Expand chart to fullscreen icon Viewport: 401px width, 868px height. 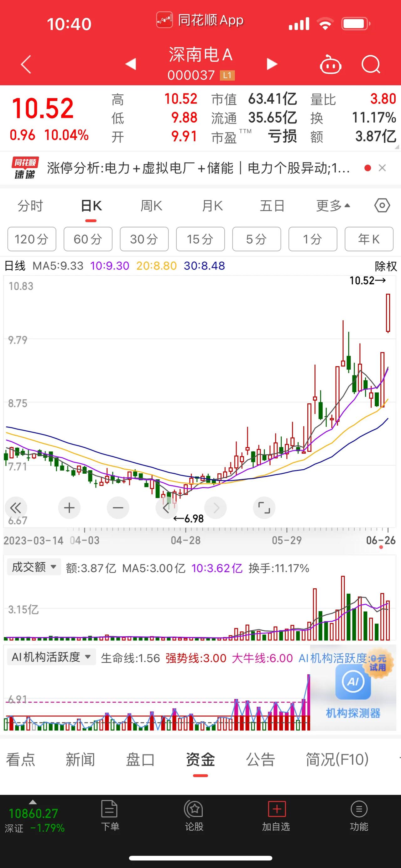pos(264,508)
